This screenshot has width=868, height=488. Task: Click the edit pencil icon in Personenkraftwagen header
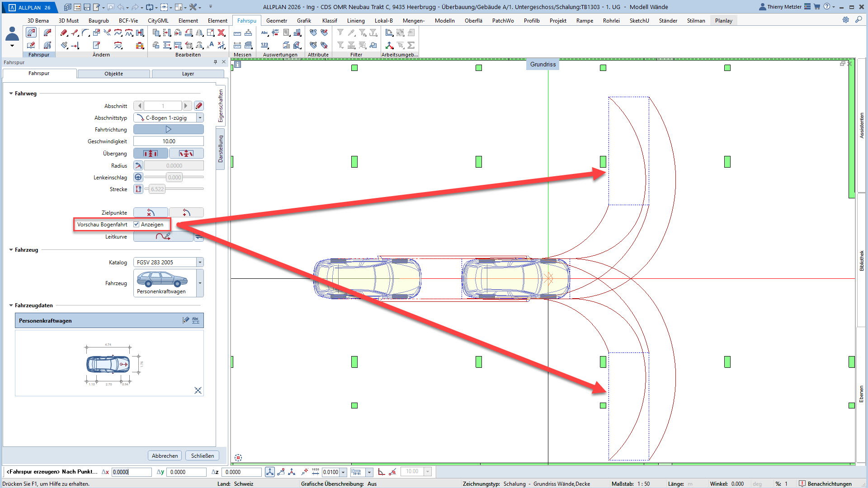pyautogui.click(x=185, y=320)
